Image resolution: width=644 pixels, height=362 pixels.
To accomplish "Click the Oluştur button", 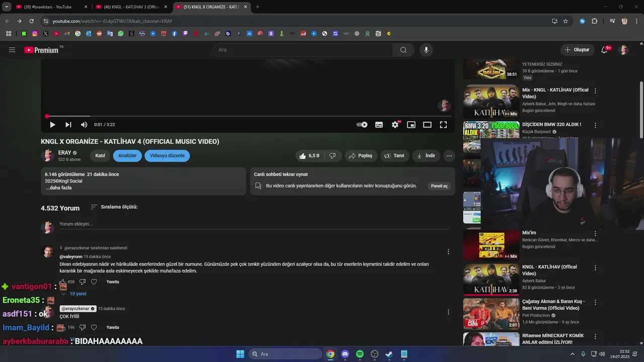I will 577,50.
